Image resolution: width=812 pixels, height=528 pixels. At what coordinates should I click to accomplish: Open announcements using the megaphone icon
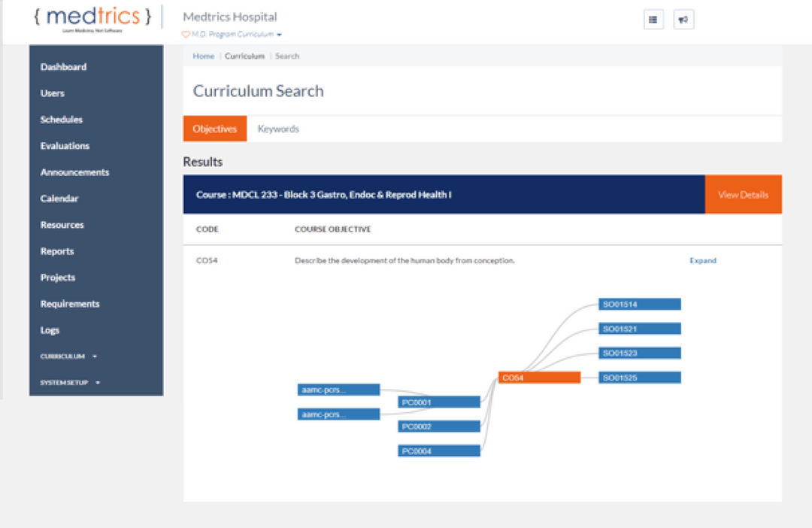click(683, 20)
